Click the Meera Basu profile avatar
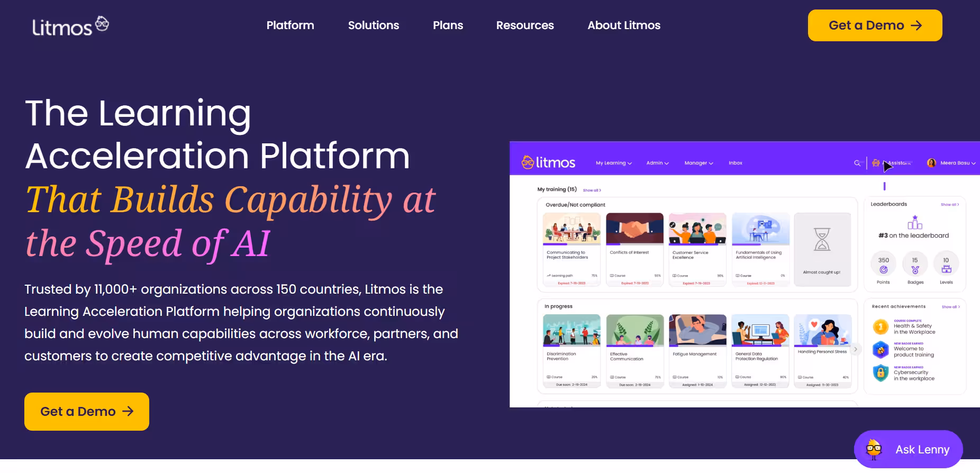 931,163
